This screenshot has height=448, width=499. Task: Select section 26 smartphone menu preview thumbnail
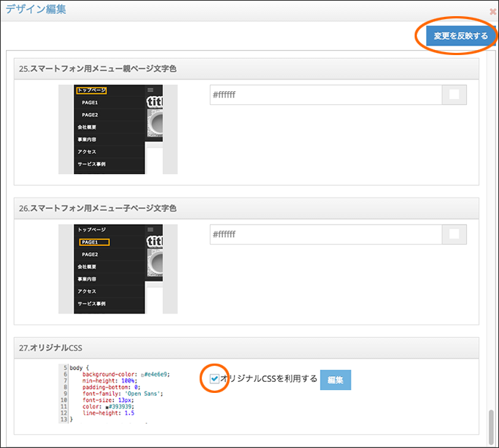[118, 269]
